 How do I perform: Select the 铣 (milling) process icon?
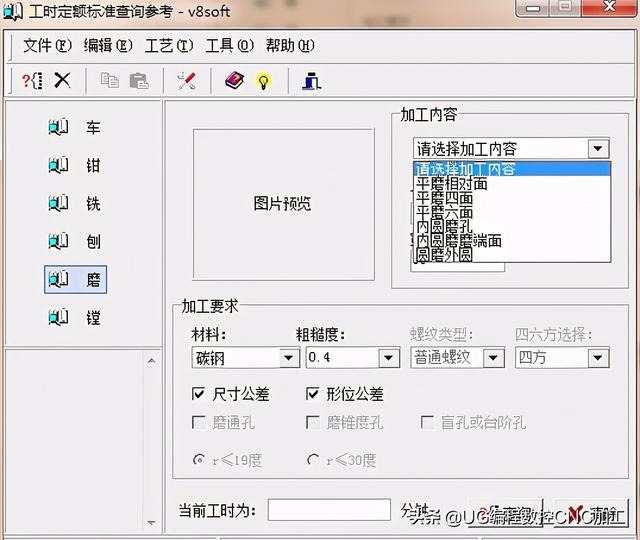58,203
